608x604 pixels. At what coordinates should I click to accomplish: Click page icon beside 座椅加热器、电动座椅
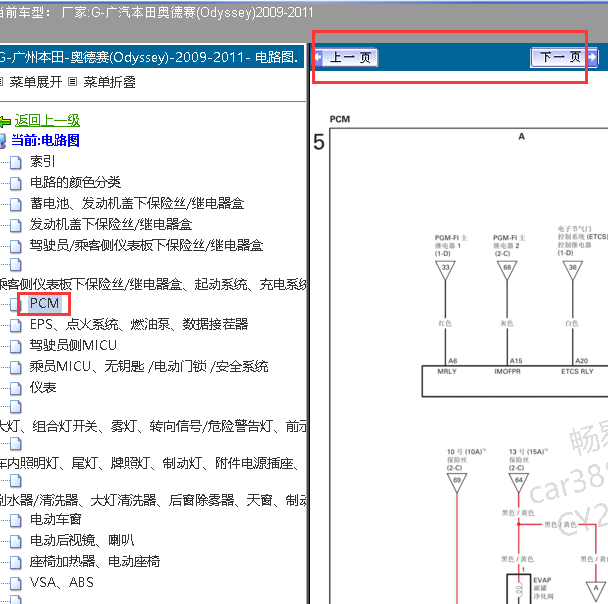(x=16, y=562)
